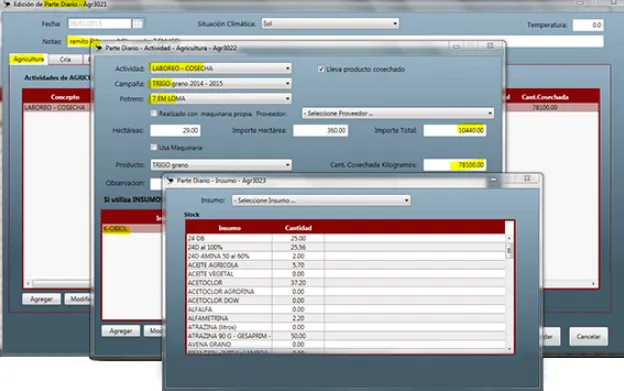Click the Cant. Cosechada Kilogramos field
624x391 pixels.
tap(454, 165)
